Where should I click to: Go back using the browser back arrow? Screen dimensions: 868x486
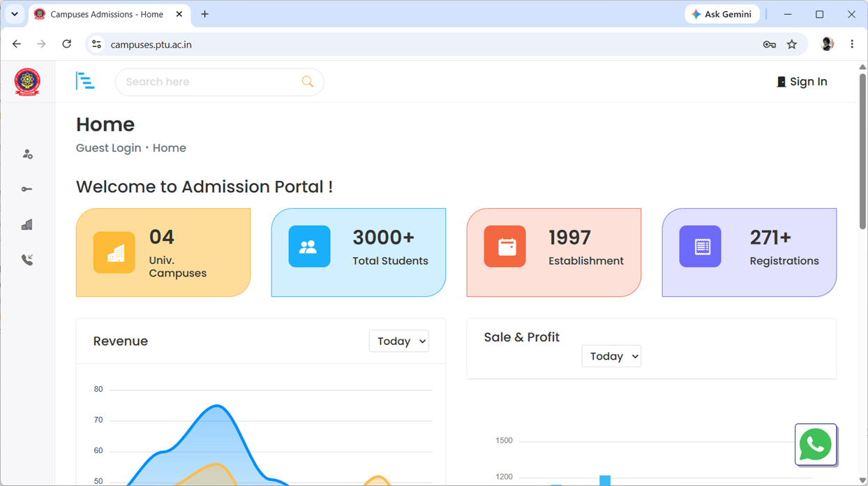point(17,44)
